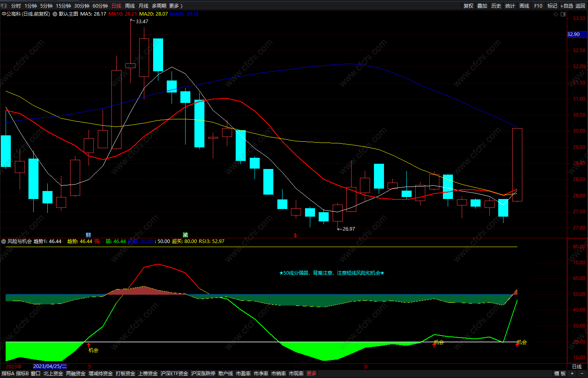Add stock via +自选 button

coord(567,6)
